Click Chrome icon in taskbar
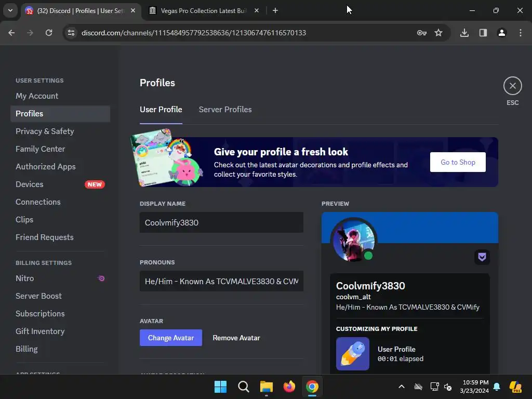Image resolution: width=532 pixels, height=399 pixels. point(312,387)
